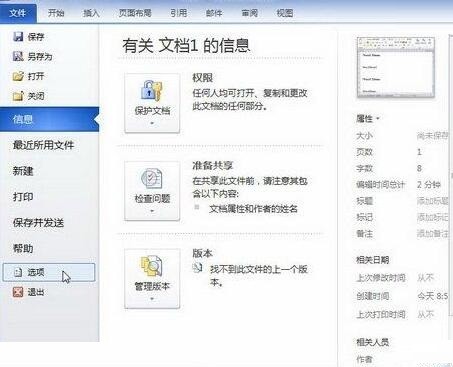Switch to the Insert (插入) tab
Image resolution: width=453 pixels, height=367 pixels.
coord(91,13)
